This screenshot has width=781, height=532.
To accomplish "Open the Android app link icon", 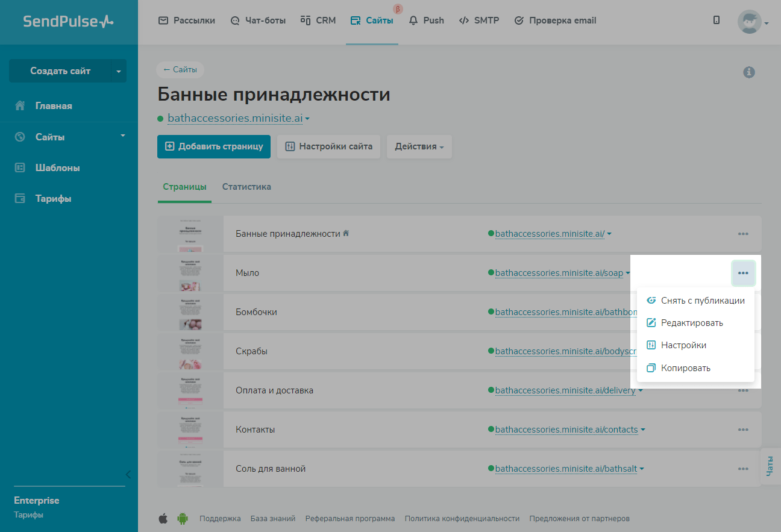I will coord(182,518).
